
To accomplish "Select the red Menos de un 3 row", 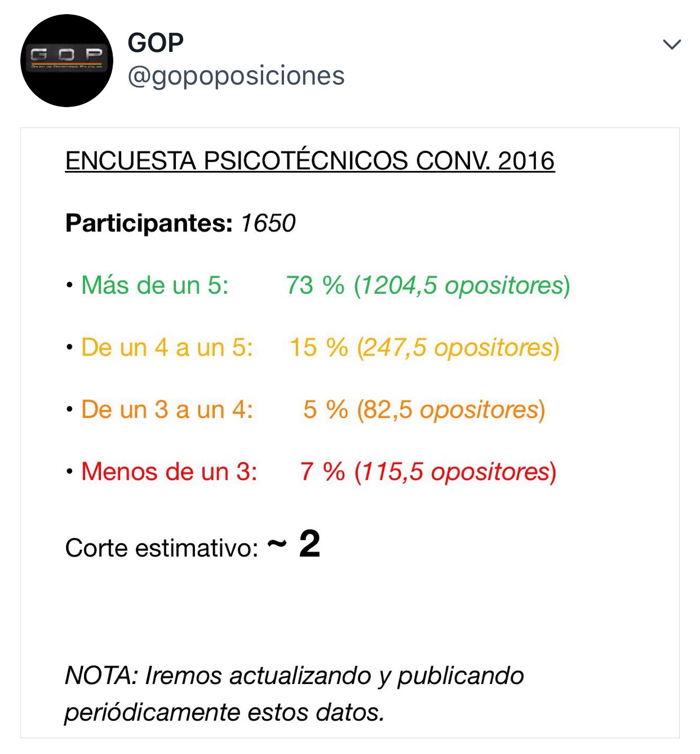I will coord(313,473).
